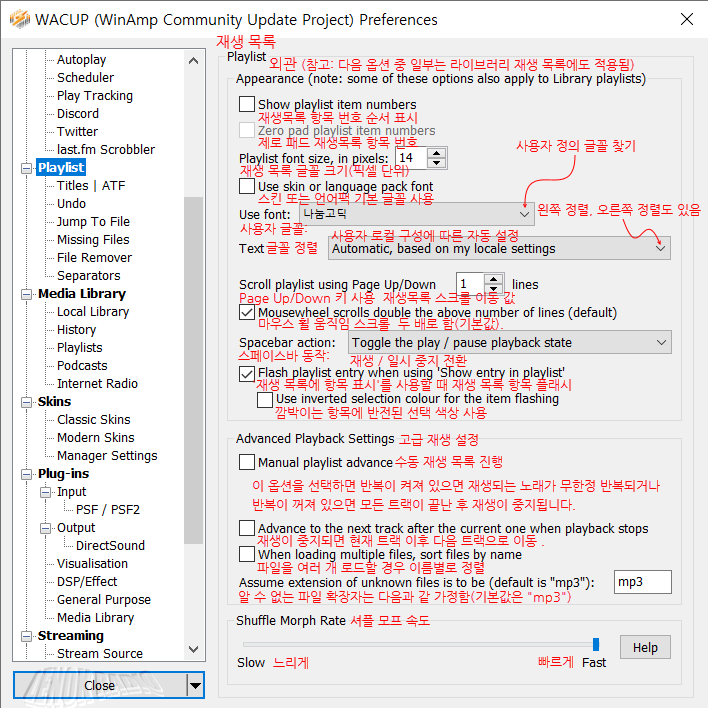Open the Discord preferences page
Image resolution: width=708 pixels, height=708 pixels.
click(78, 114)
